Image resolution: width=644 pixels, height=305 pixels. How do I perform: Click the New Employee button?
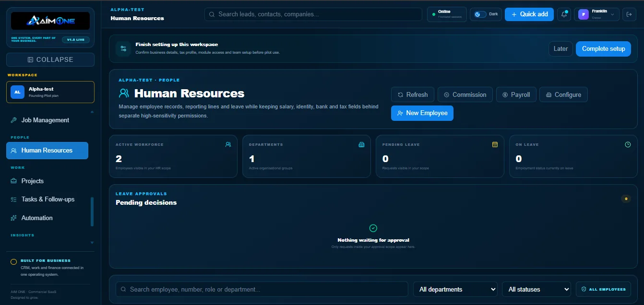click(x=422, y=113)
